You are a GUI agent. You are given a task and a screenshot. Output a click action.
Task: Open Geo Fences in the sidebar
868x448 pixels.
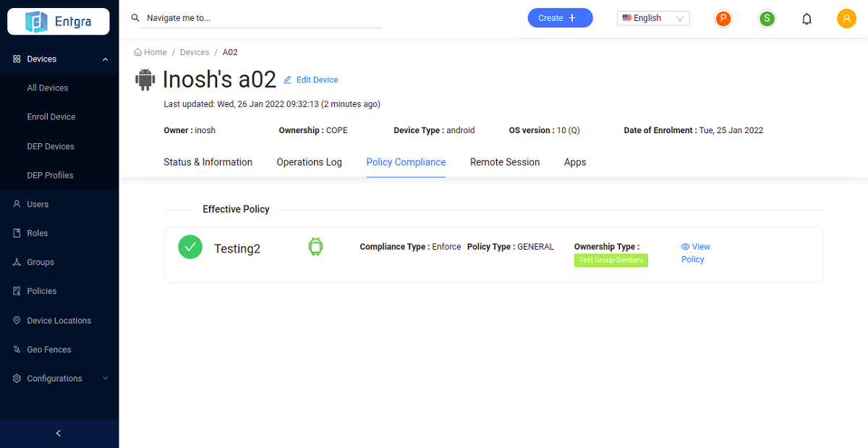[x=50, y=350]
